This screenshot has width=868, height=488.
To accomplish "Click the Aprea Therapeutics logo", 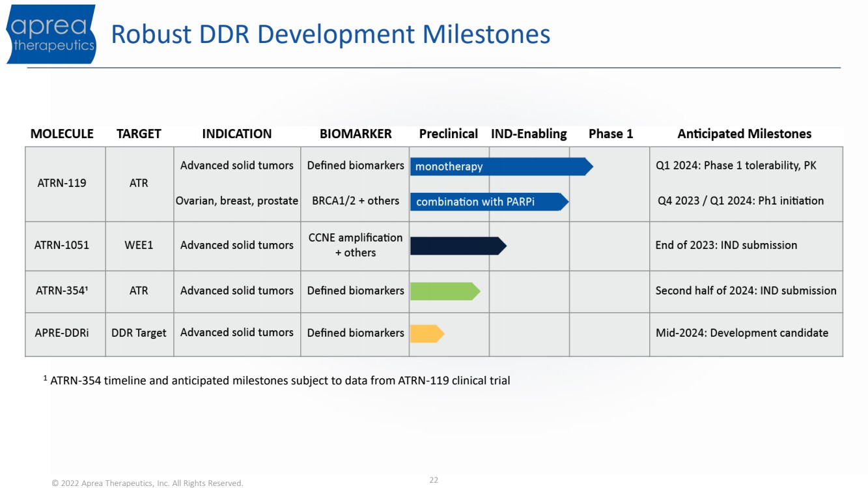I will point(52,35).
